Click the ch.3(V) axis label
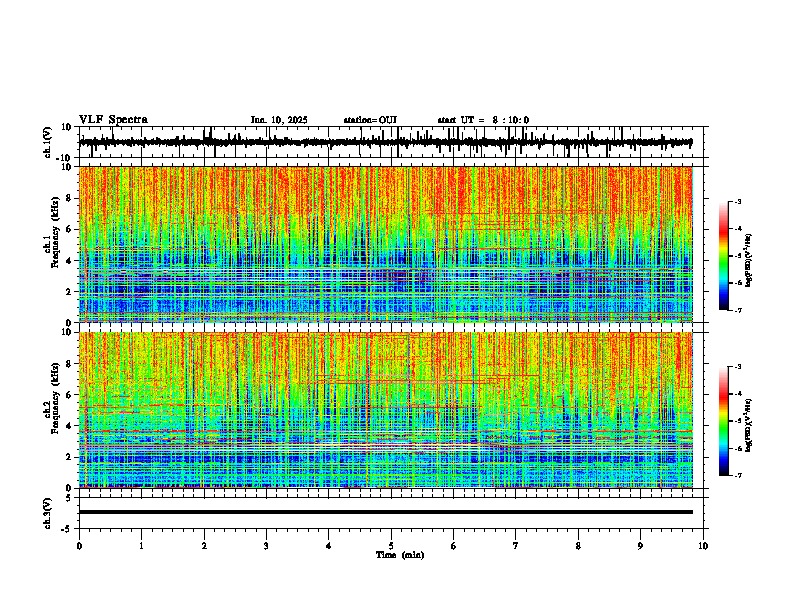This screenshot has width=792, height=612. (48, 513)
